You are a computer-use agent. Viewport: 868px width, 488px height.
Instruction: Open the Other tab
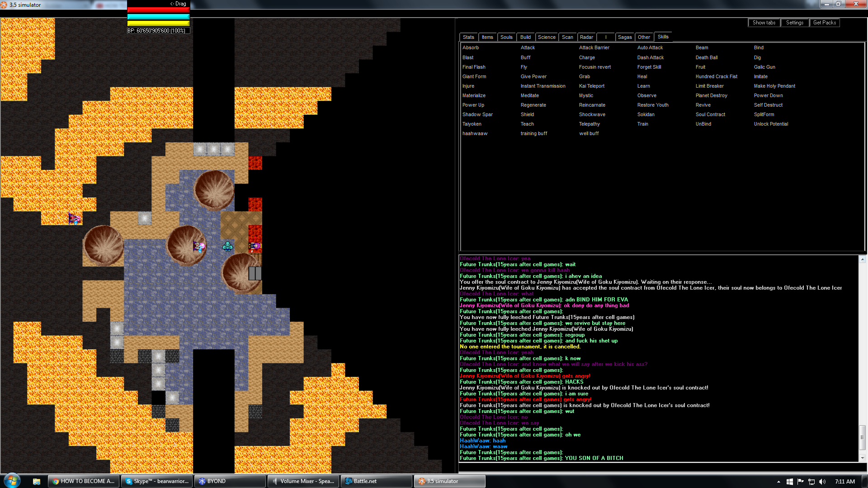point(644,37)
